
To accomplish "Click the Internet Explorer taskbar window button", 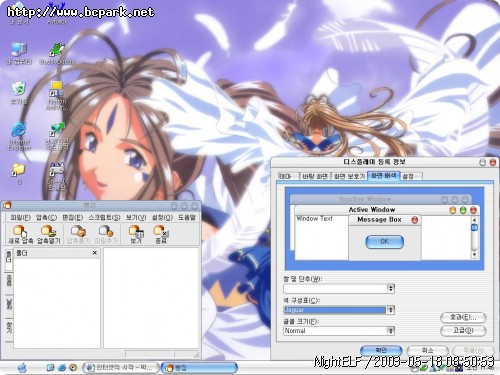I will click(120, 368).
